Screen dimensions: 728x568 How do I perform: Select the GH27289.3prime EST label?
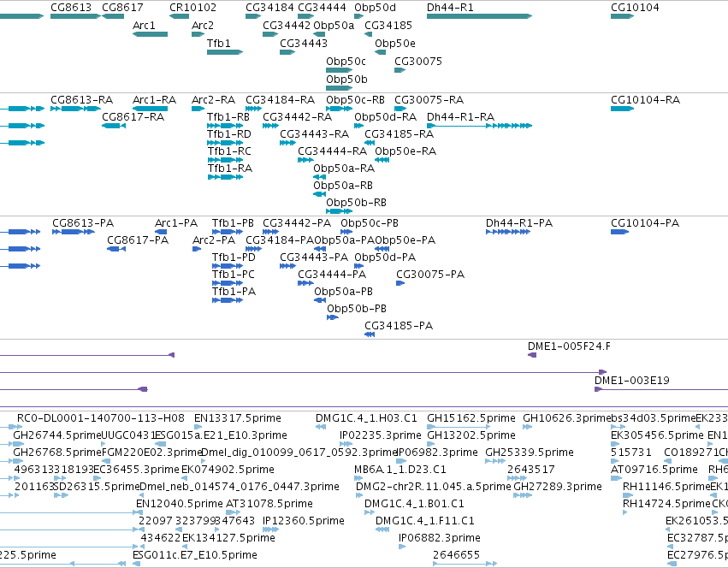[x=558, y=488]
